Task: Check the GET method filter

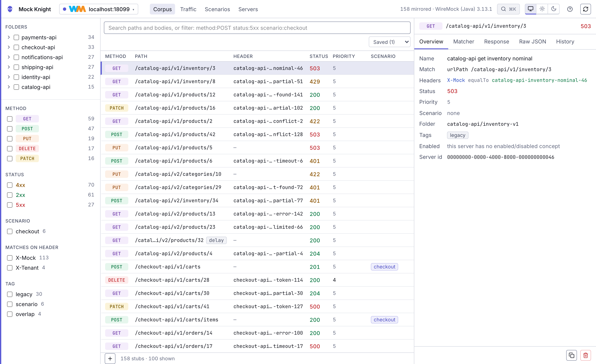Action: [x=10, y=119]
